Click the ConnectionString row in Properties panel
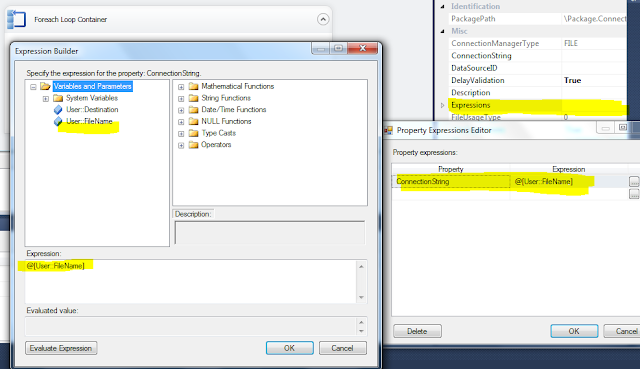640x369 pixels. click(x=538, y=56)
